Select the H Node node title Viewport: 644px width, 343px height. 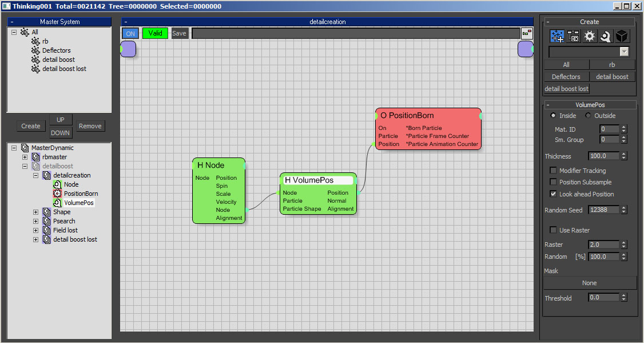point(210,165)
